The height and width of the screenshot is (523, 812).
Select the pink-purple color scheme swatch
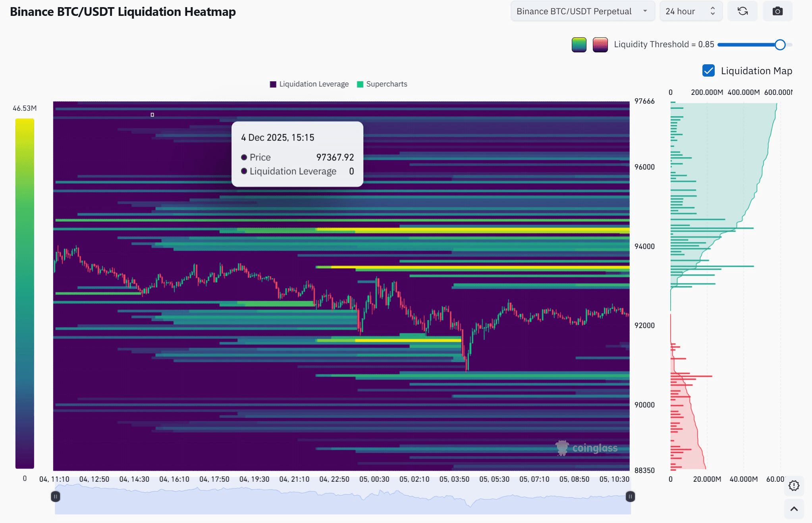[600, 44]
